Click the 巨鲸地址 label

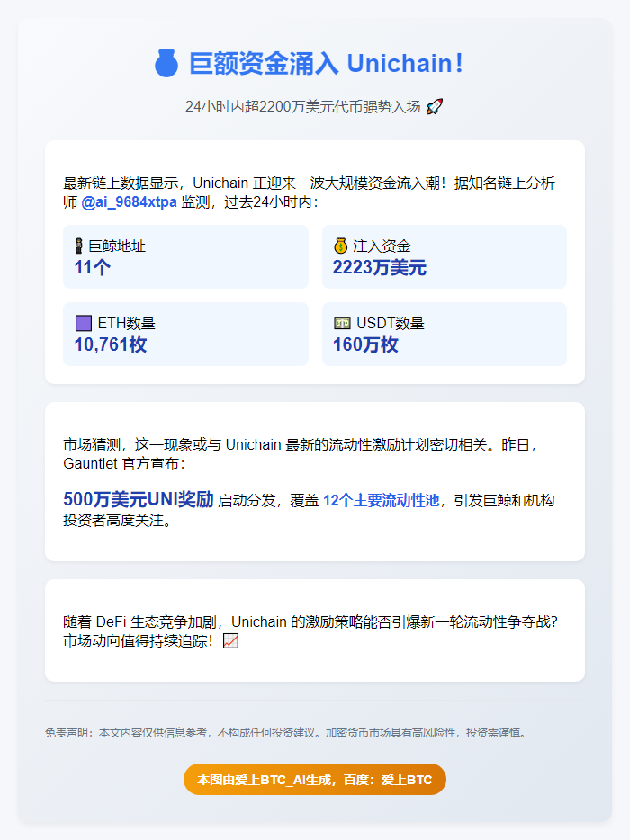[117, 246]
